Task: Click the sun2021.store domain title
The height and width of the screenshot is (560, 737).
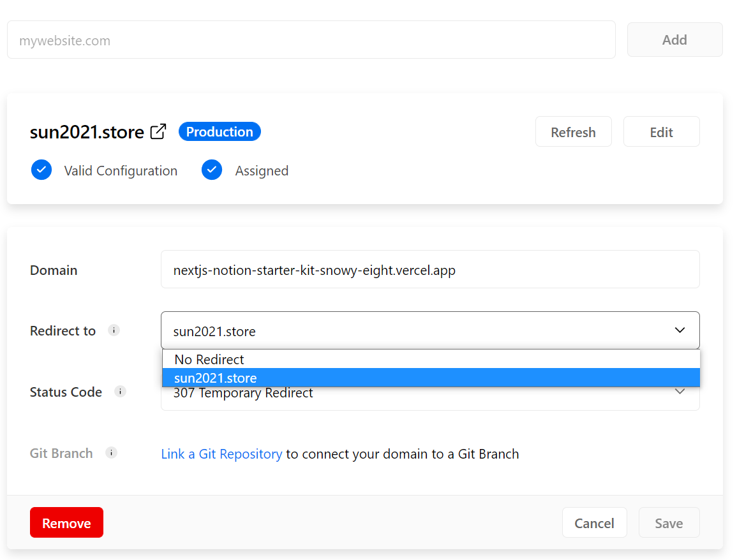Action: click(87, 132)
